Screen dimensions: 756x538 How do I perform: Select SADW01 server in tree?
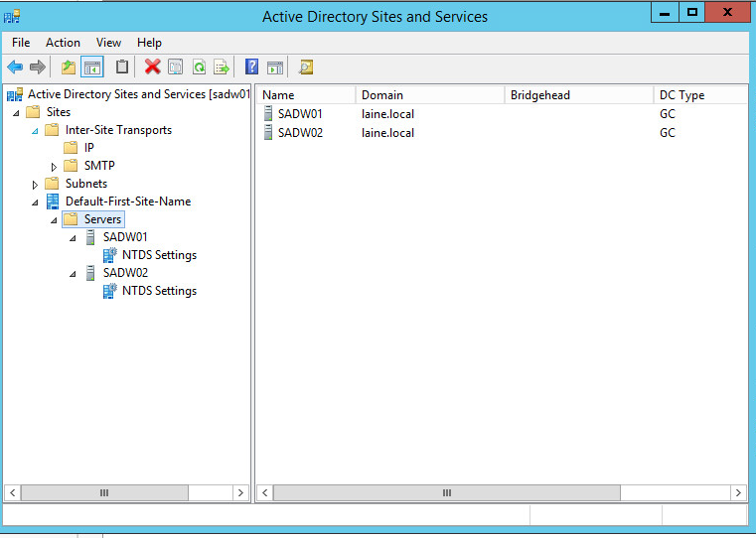coord(125,236)
